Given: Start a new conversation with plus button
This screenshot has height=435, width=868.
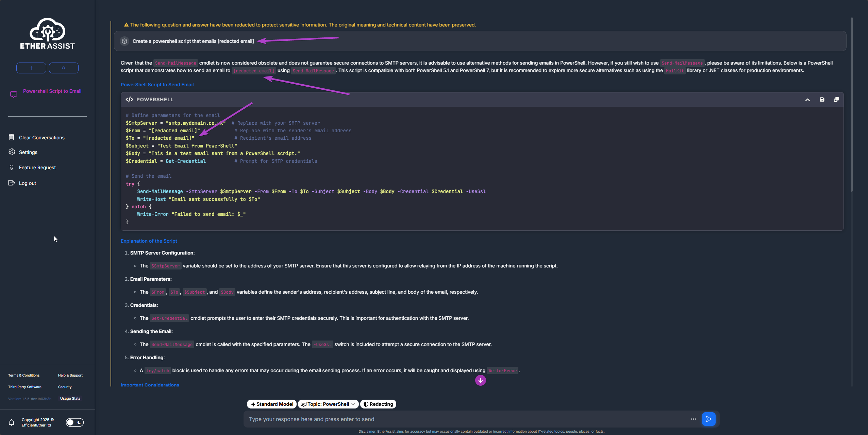Looking at the screenshot, I should tap(31, 68).
